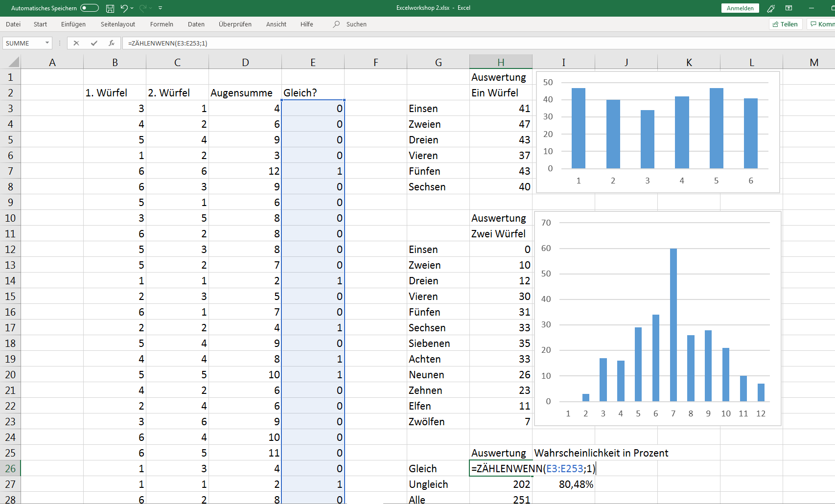Image resolution: width=835 pixels, height=504 pixels.
Task: Open the Redo history dropdown arrow
Action: (151, 8)
